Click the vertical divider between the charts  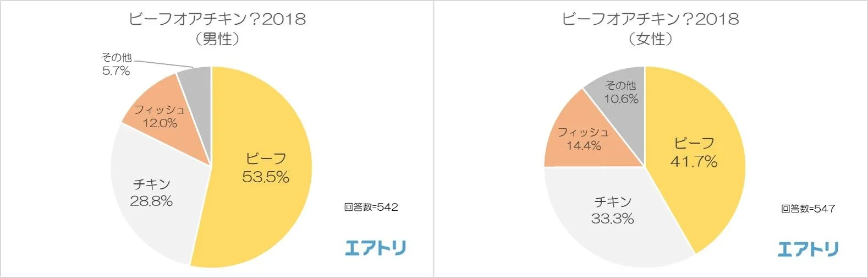[x=434, y=139]
